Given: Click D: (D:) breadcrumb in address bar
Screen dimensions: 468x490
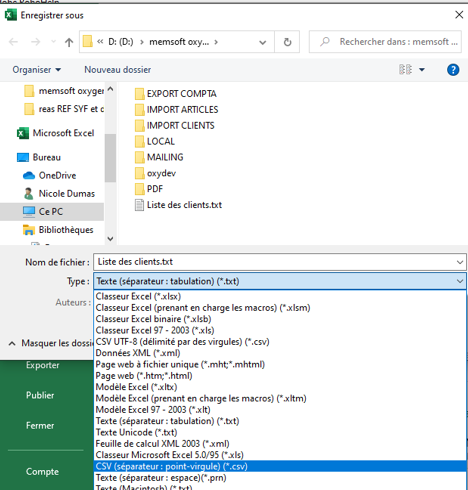Looking at the screenshot, I should [x=121, y=42].
